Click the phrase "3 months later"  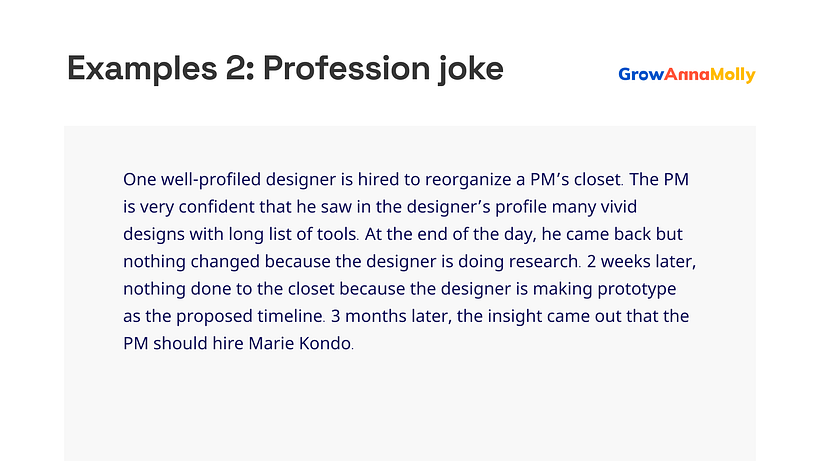pos(390,316)
